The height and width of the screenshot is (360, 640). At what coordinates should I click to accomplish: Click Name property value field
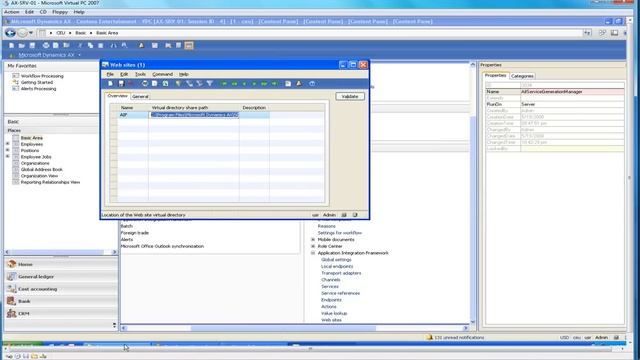click(572, 92)
